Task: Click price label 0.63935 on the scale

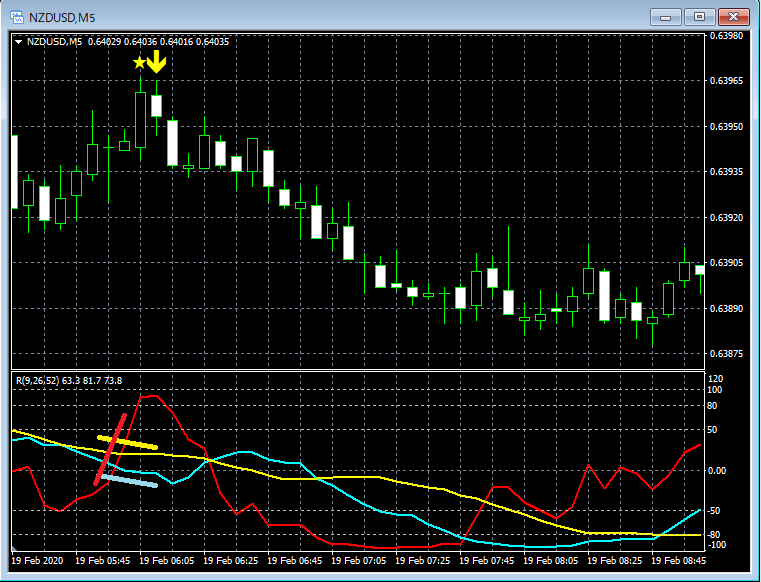Action: click(726, 172)
